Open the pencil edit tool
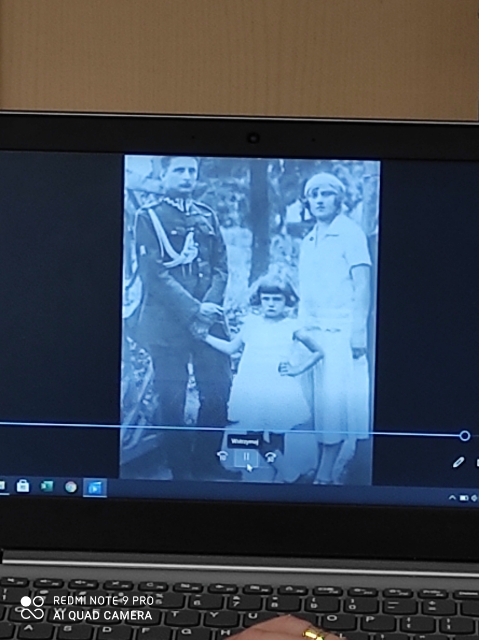Image resolution: width=479 pixels, height=640 pixels. (458, 462)
